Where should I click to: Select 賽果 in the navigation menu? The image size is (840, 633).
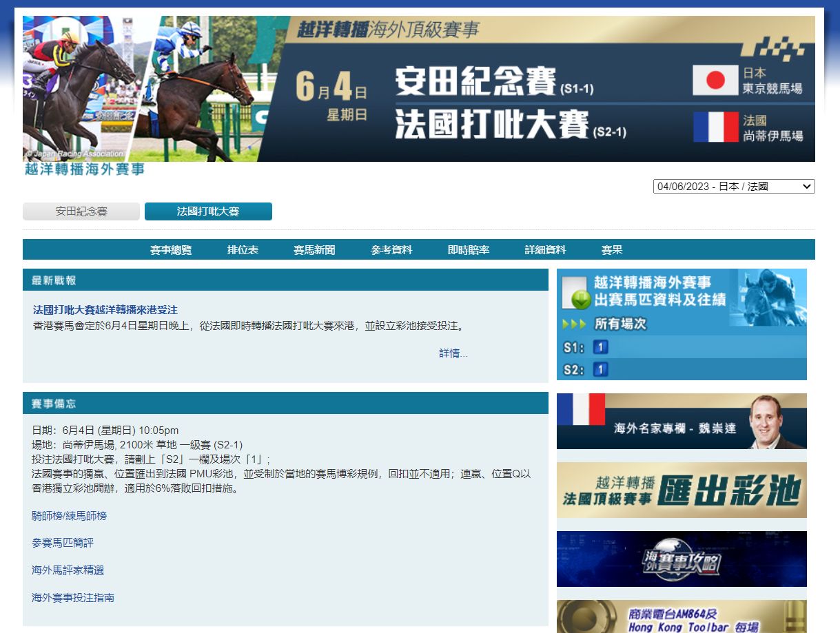coord(612,250)
